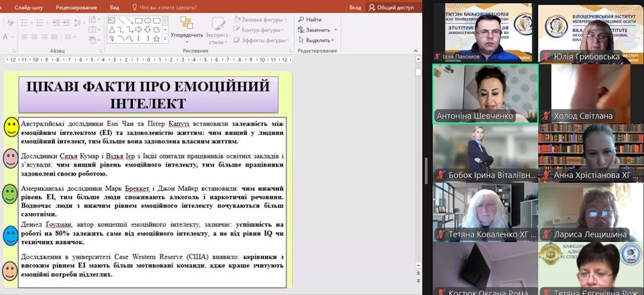Viewport: 644px width, 295px height.
Task: Open the Выделить dropdown menu
Action: coord(316,40)
